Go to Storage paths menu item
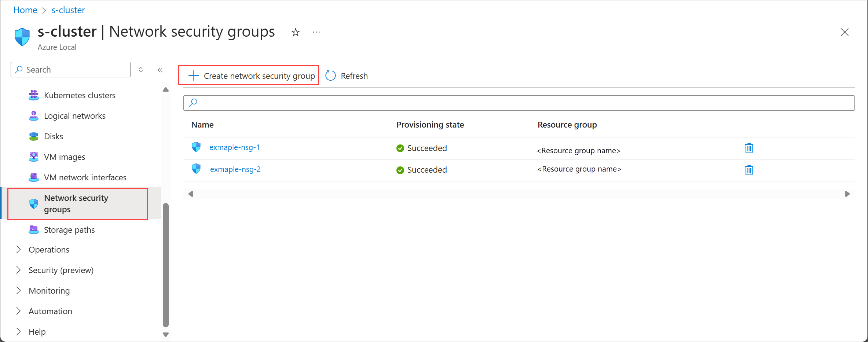The width and height of the screenshot is (868, 342). [69, 230]
